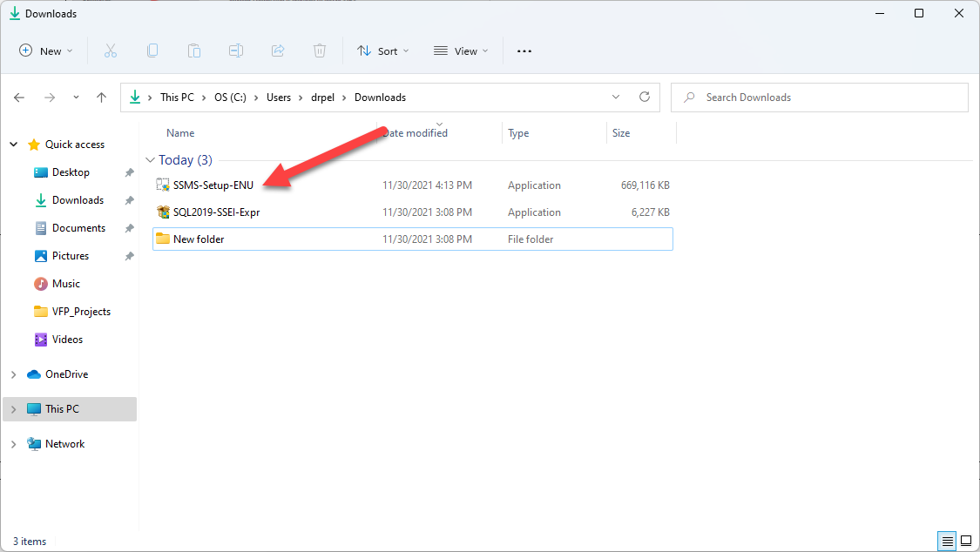The height and width of the screenshot is (552, 980).
Task: Refresh the Downloads folder view
Action: 645,97
